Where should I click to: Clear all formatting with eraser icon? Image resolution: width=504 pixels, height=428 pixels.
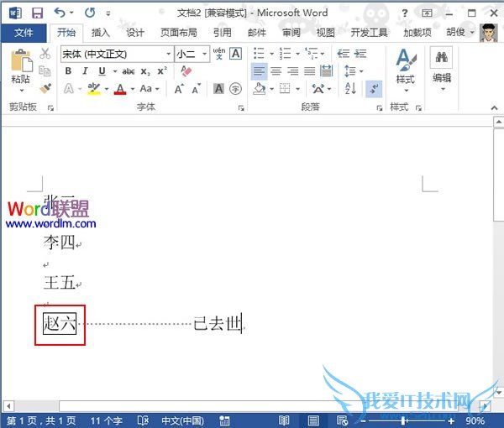coord(186,71)
